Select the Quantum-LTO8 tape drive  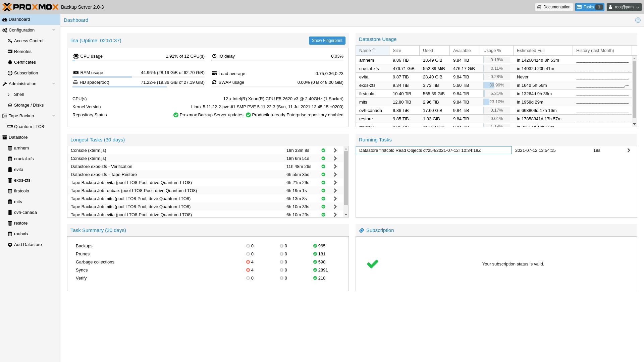(29, 126)
